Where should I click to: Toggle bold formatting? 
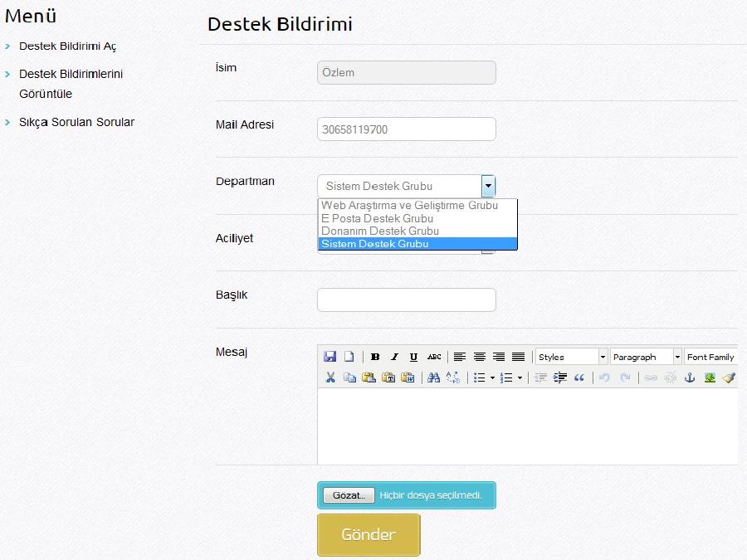[375, 357]
